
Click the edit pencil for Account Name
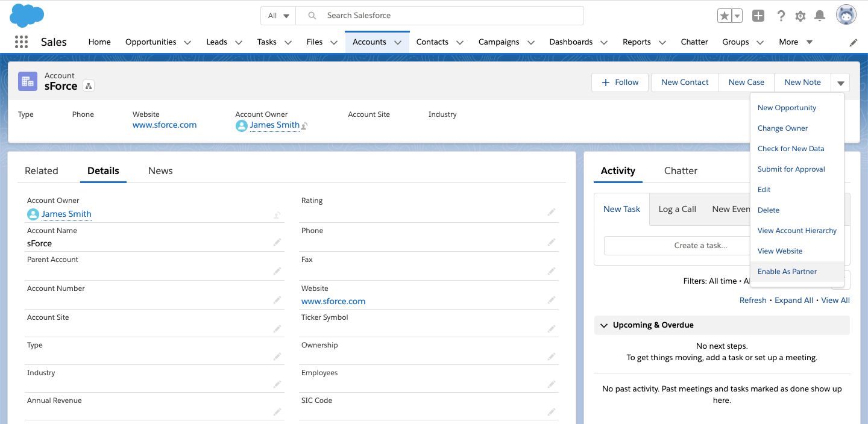tap(277, 242)
